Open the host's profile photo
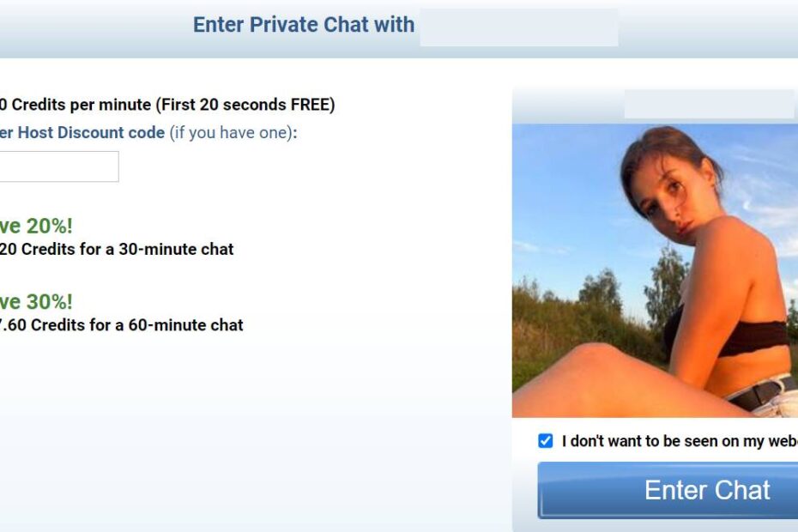The image size is (798, 532). [655, 270]
